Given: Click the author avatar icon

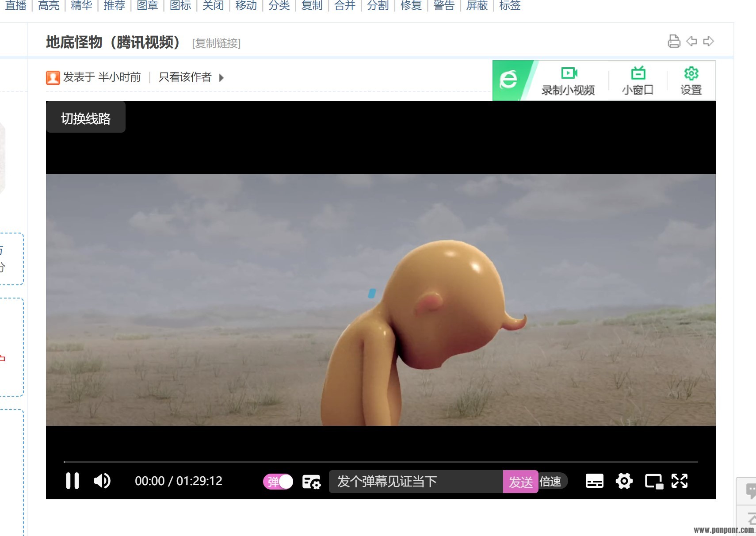Looking at the screenshot, I should coord(53,77).
